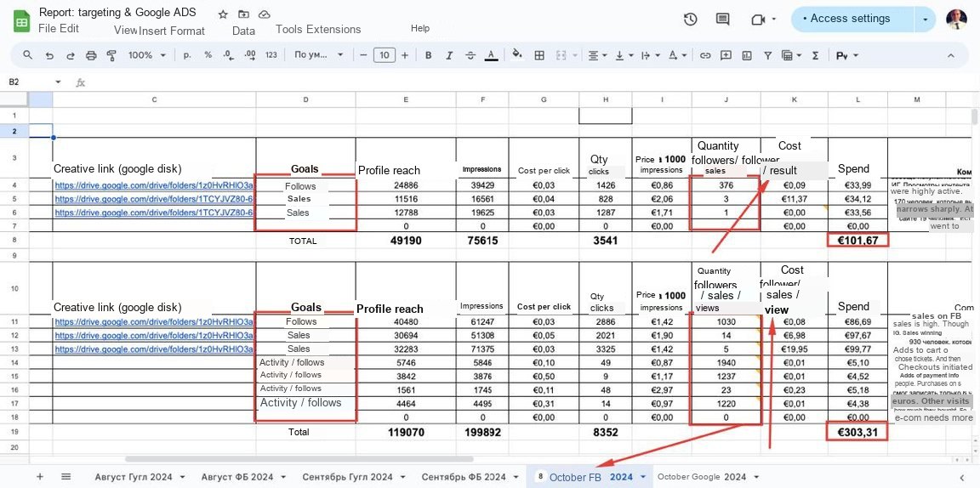Toggle italic formatting

[449, 55]
